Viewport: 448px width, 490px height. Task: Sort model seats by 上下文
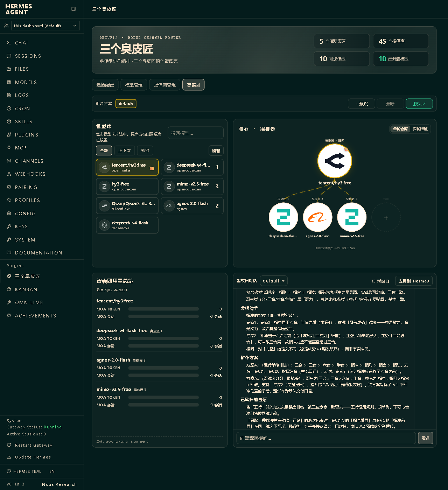click(124, 150)
